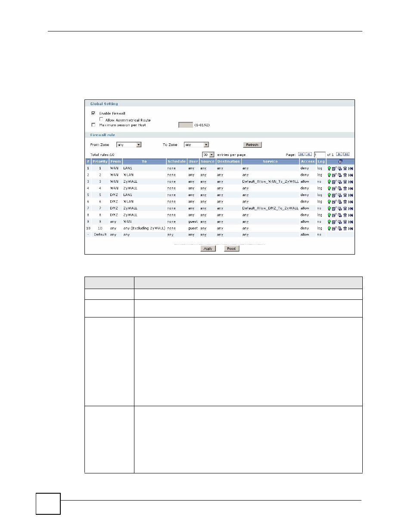Open the From Zone dropdown
The height and width of the screenshot is (532, 411).
click(129, 145)
